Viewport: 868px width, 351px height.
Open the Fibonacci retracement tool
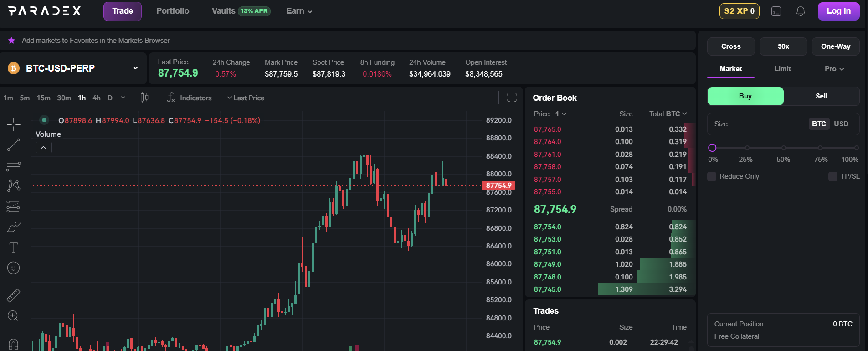click(x=14, y=165)
